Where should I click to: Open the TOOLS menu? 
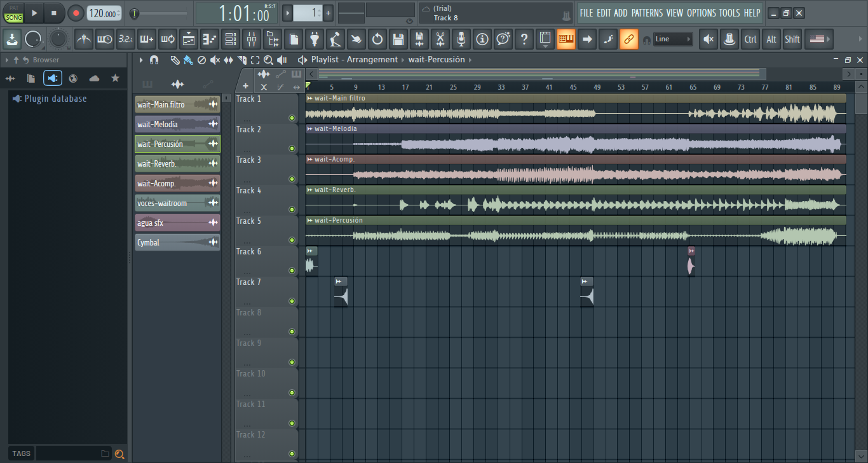tap(729, 13)
